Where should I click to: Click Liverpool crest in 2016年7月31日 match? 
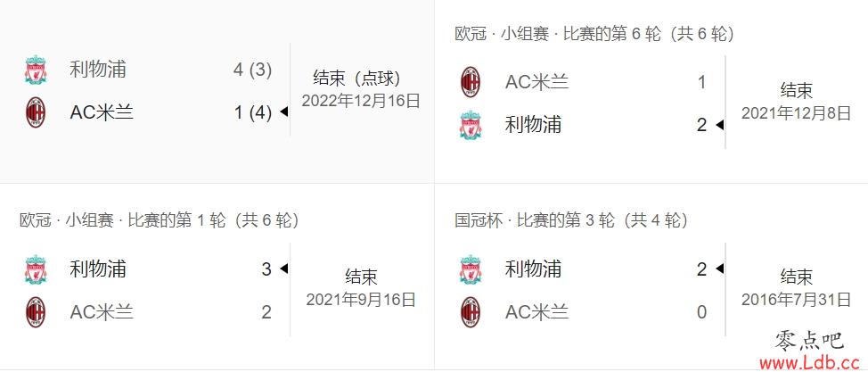[471, 269]
